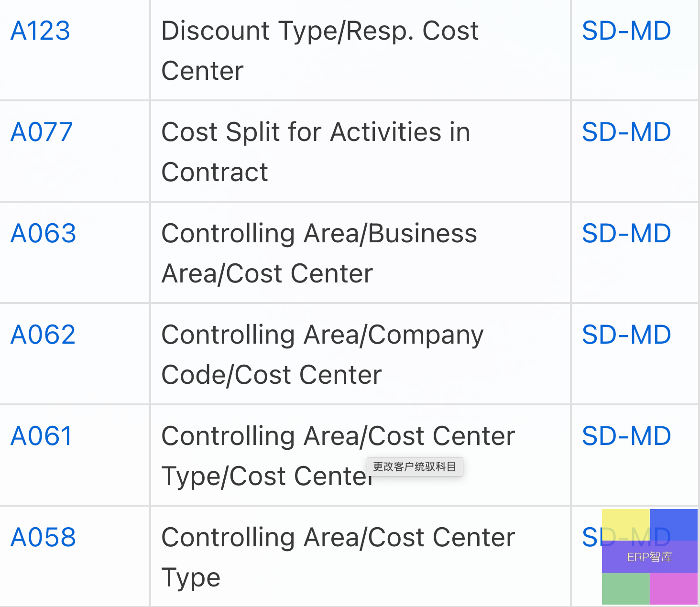700x607 pixels.
Task: Click the ERP智库 watermark logo
Action: [649, 557]
